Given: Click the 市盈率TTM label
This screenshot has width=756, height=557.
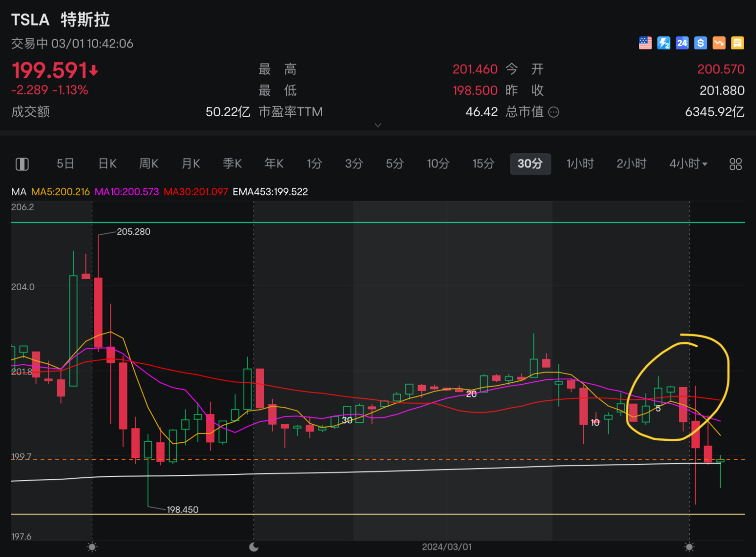Looking at the screenshot, I should (291, 112).
